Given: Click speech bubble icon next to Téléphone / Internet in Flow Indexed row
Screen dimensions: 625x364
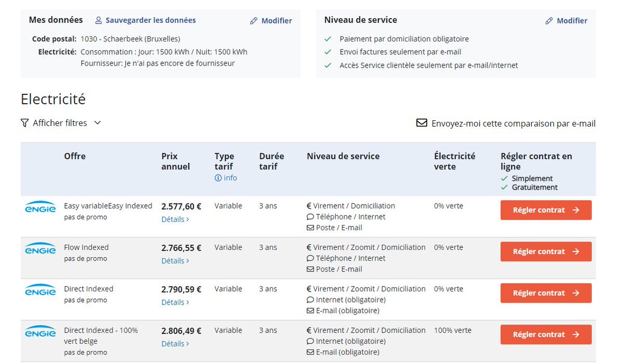Looking at the screenshot, I should pyautogui.click(x=310, y=258).
